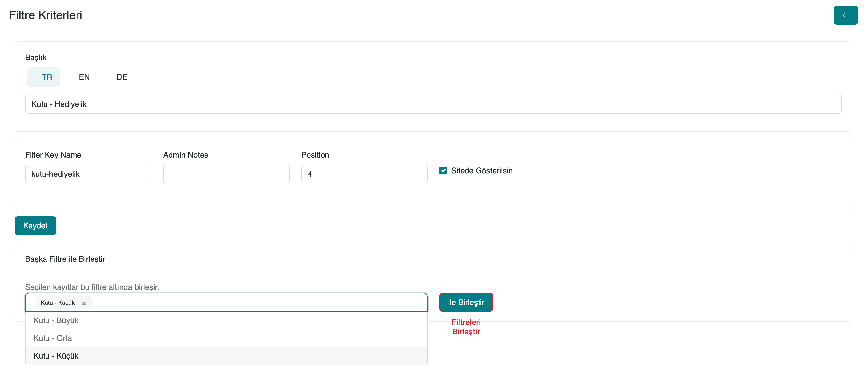Screen dimensions: 868x377
Task: Click the Kutu - Küçük selected chip
Action: coord(58,303)
